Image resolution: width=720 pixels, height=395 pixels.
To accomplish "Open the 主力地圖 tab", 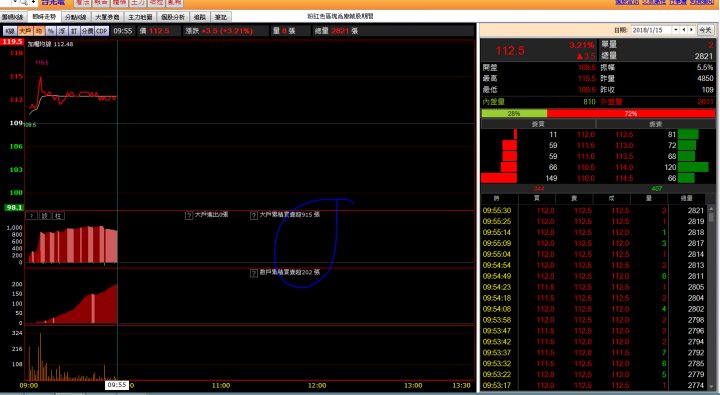I will click(x=140, y=17).
